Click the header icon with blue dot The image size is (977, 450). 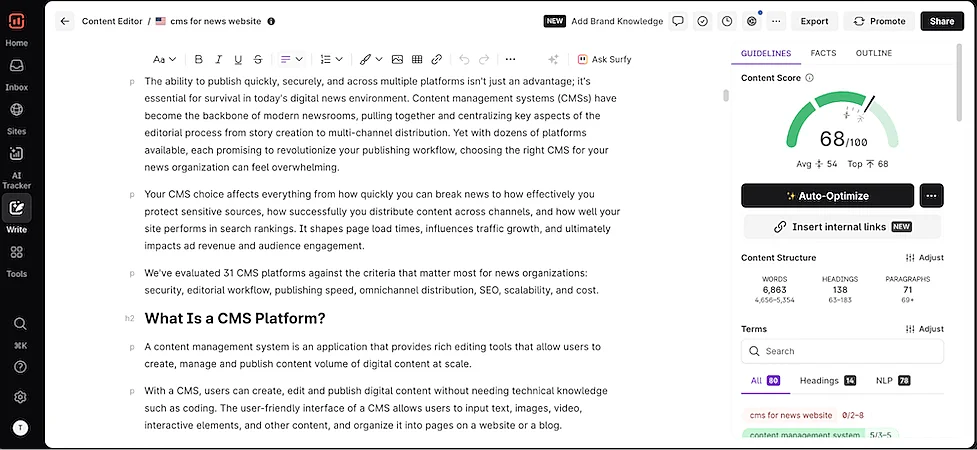point(752,21)
